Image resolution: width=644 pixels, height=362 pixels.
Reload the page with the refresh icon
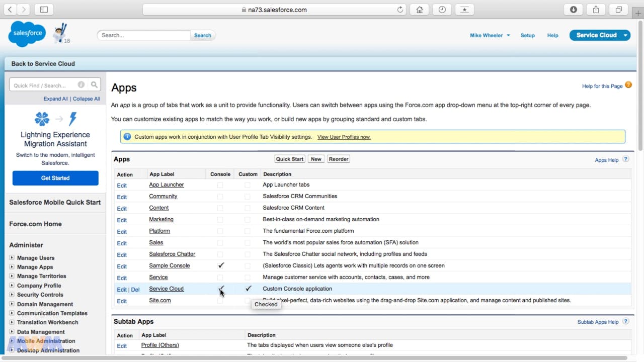(400, 10)
